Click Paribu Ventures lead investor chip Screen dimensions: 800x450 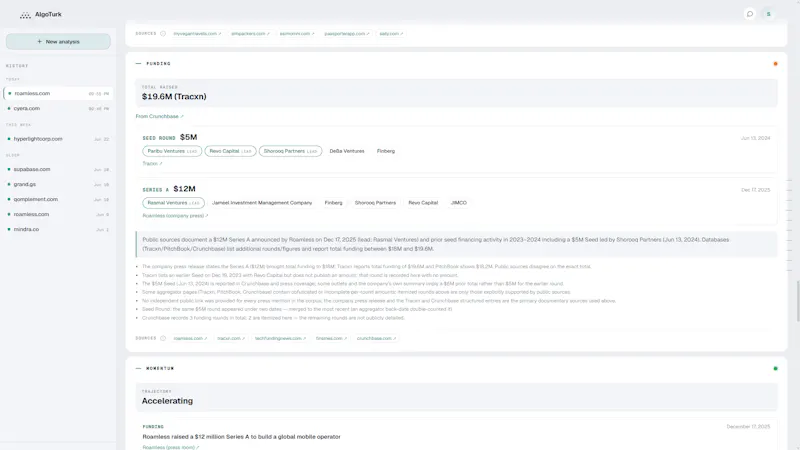click(172, 151)
